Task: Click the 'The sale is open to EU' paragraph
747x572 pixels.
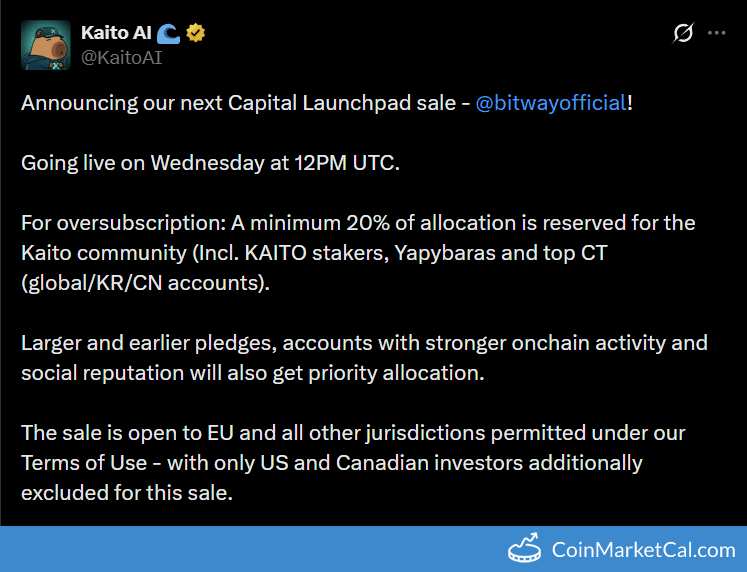Action: point(356,463)
